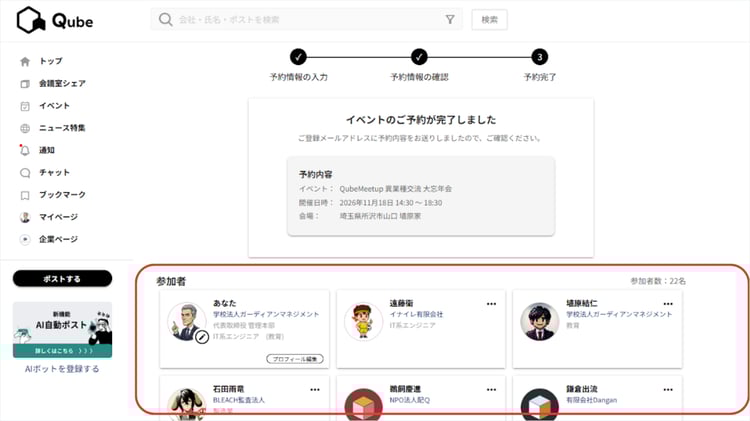Click the チャット bubble icon
This screenshot has width=750, height=421.
25,173
